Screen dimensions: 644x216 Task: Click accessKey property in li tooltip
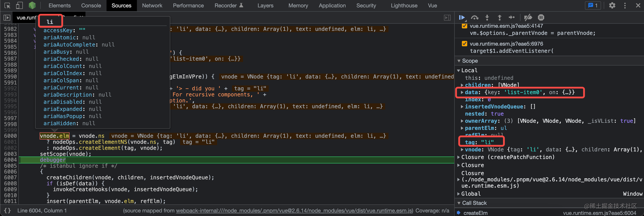tap(58, 30)
